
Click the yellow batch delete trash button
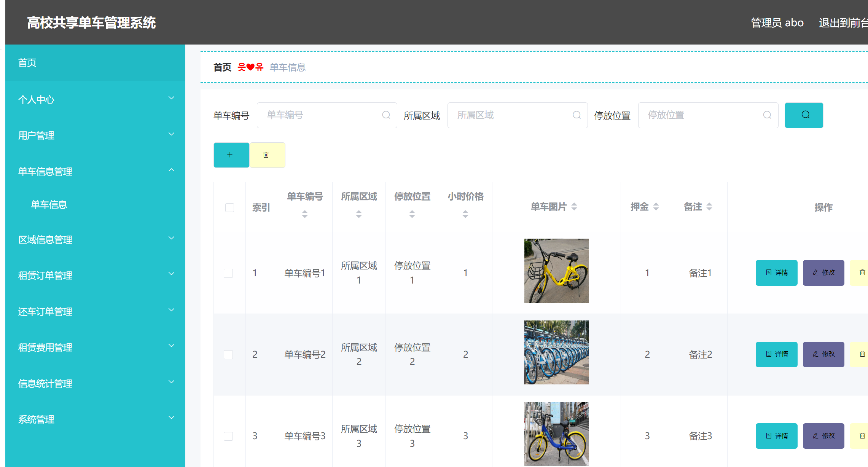point(267,155)
